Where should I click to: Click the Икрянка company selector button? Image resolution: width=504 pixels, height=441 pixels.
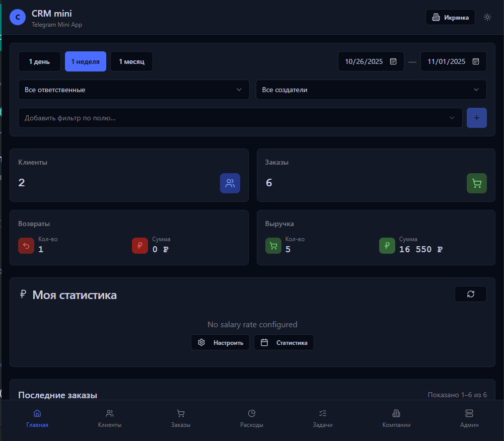[450, 17]
